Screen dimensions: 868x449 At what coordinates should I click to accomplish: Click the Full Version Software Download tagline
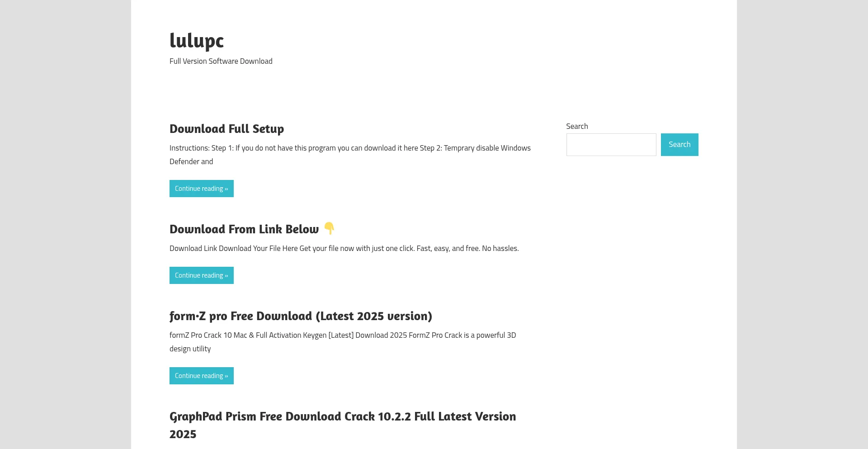(221, 61)
